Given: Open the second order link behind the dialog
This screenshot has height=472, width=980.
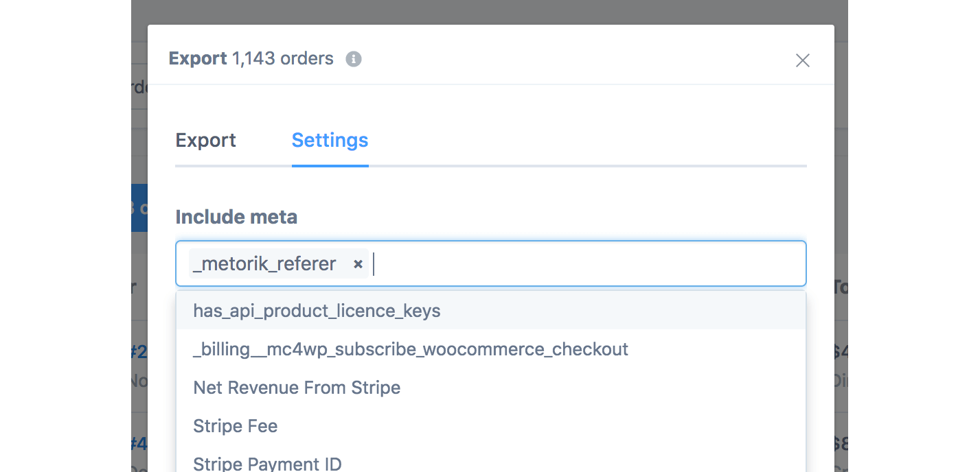Looking at the screenshot, I should pos(139,444).
